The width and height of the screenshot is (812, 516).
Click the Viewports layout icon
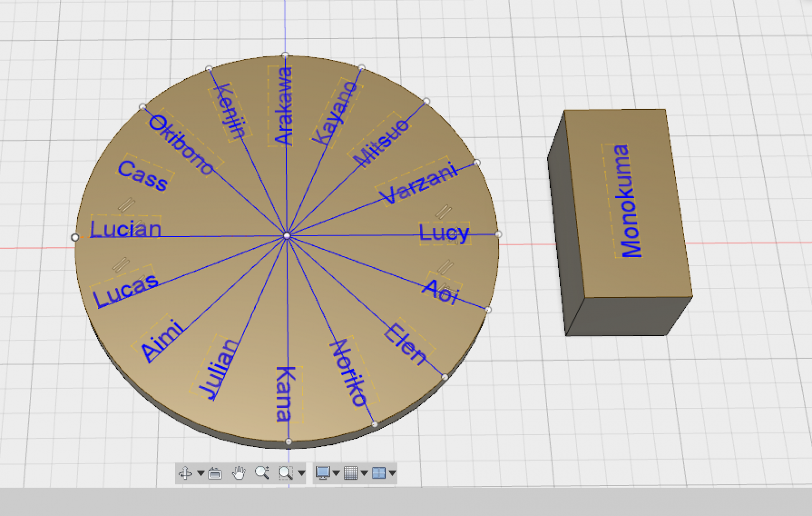pos(379,473)
